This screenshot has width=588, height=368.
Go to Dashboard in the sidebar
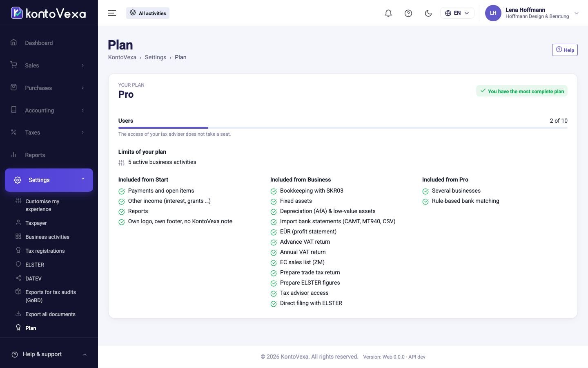(x=49, y=43)
